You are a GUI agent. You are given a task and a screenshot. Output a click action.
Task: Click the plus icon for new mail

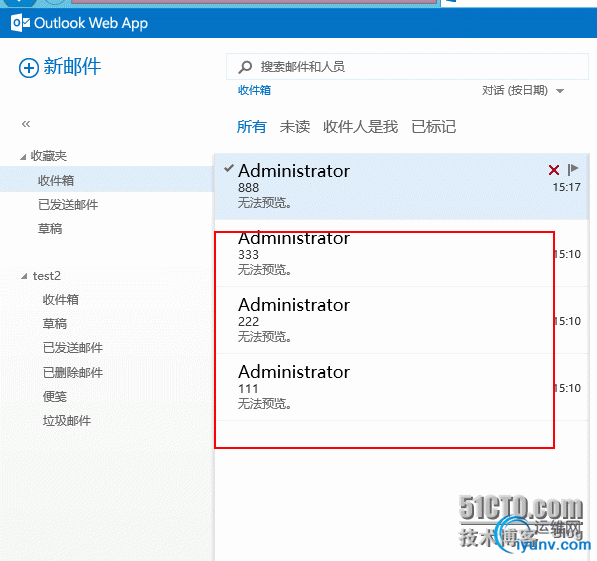[x=29, y=68]
